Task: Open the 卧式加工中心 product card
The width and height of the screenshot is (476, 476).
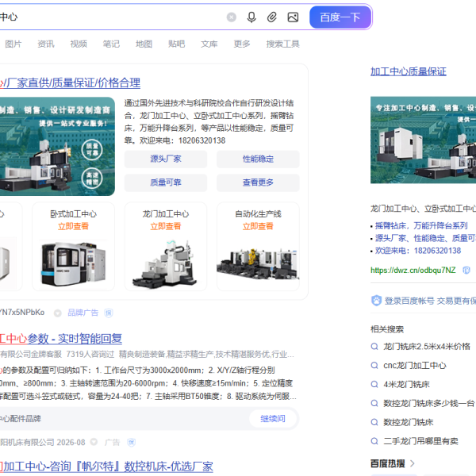Action: [74, 247]
